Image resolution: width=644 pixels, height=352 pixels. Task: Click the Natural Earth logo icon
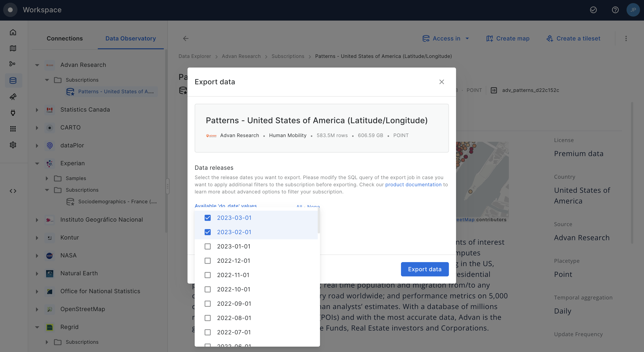tap(50, 274)
